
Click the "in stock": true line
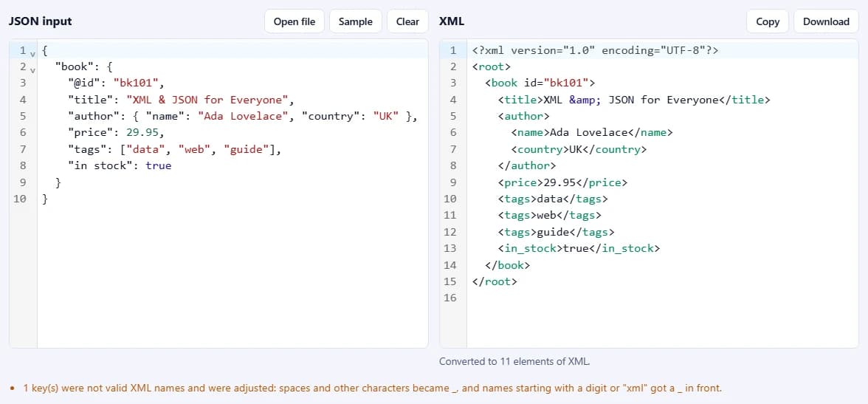(x=120, y=165)
